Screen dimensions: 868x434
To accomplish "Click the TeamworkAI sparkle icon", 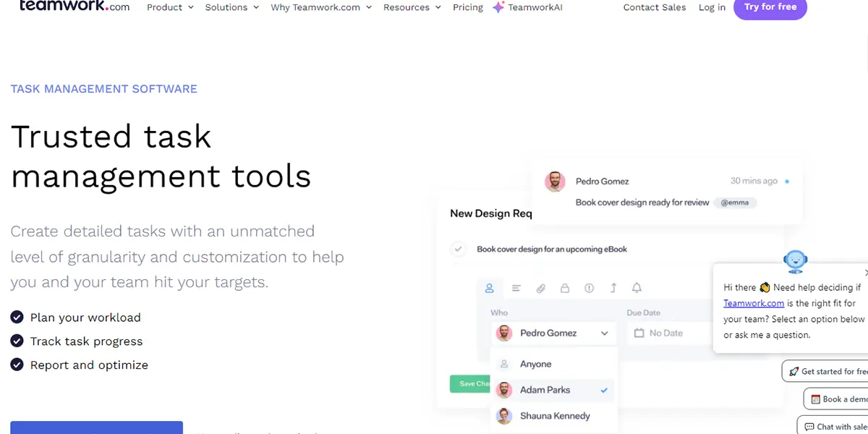I will point(498,7).
